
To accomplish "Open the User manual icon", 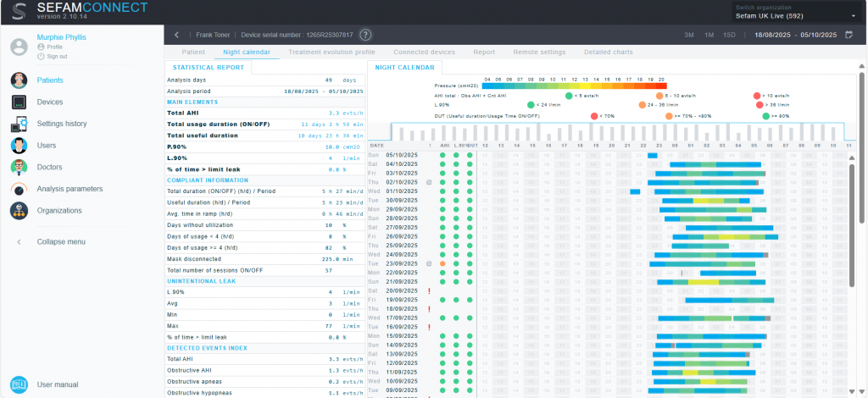I will (x=19, y=384).
